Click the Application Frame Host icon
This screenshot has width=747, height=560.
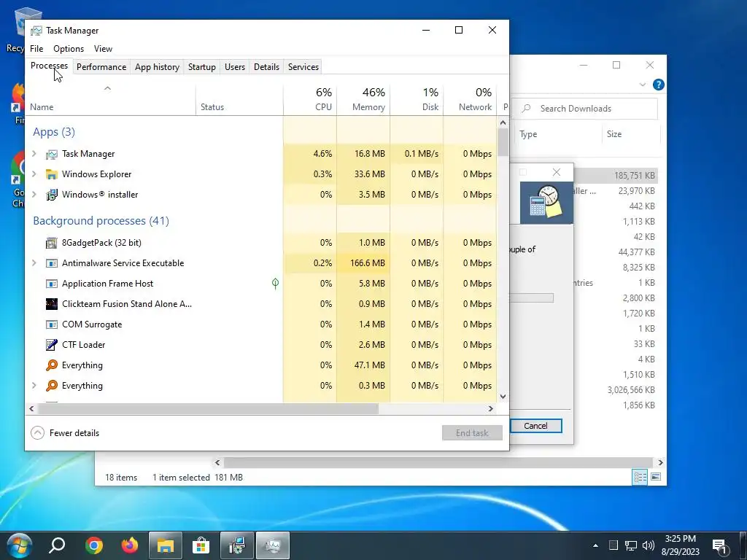tap(52, 284)
